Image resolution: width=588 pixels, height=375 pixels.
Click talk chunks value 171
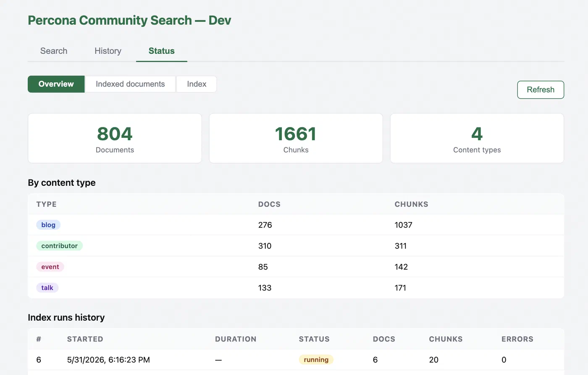click(x=400, y=288)
